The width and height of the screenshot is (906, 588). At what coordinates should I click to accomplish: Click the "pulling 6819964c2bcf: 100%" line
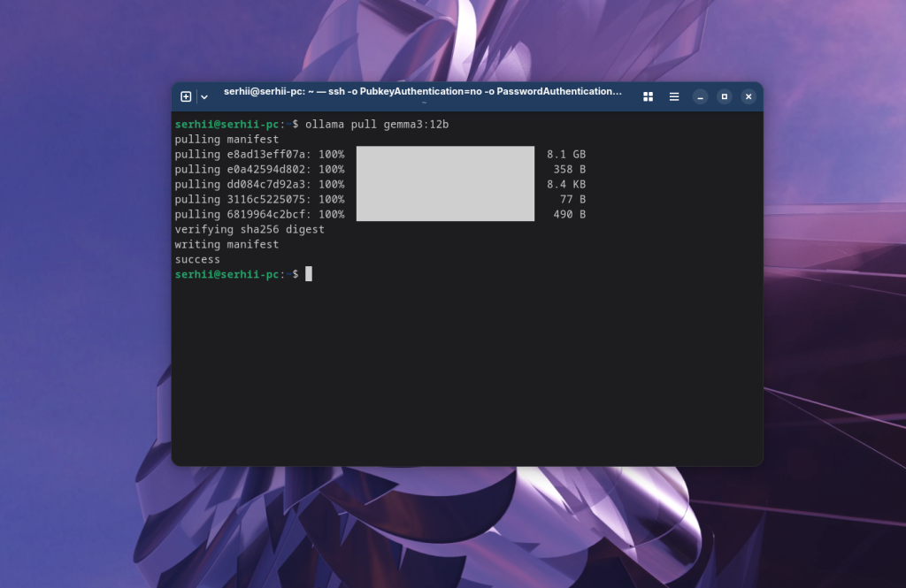click(x=259, y=214)
